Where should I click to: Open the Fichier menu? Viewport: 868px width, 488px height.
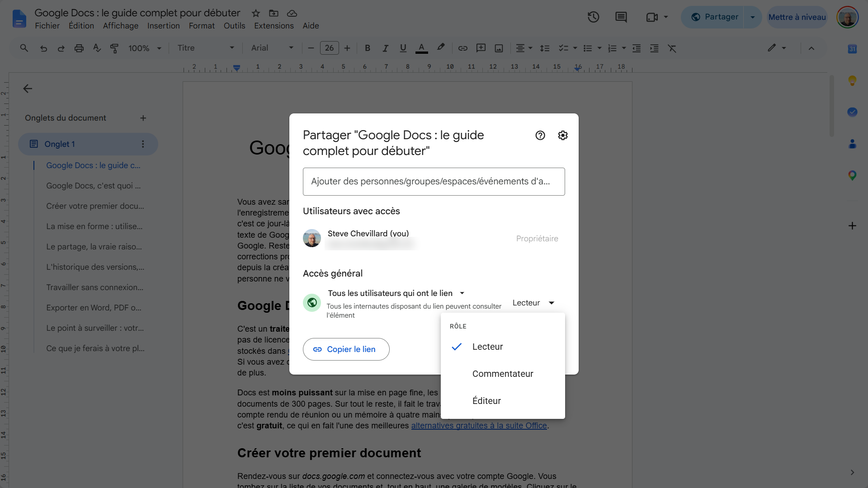click(x=47, y=26)
